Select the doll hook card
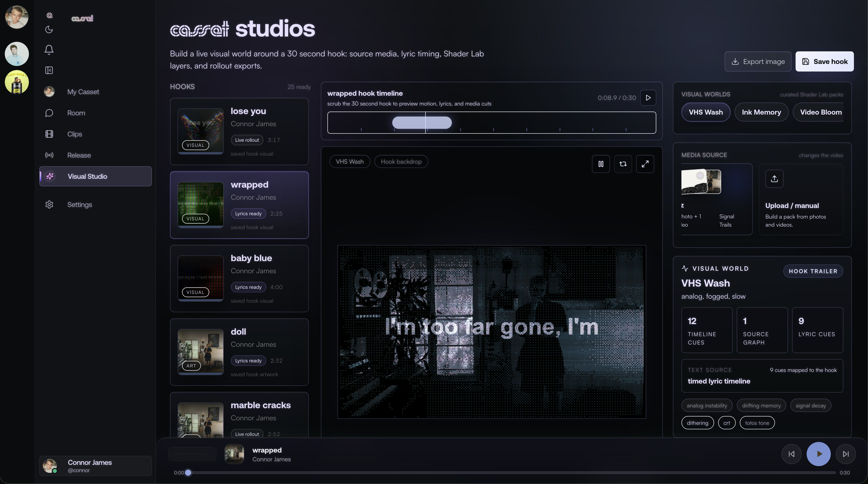This screenshot has height=484, width=868. [x=239, y=352]
